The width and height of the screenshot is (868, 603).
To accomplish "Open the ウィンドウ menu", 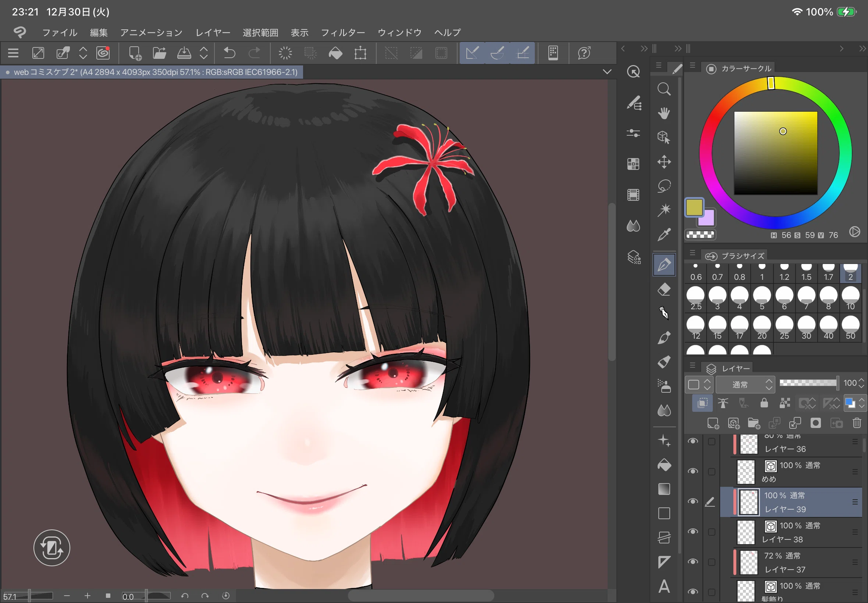I will pyautogui.click(x=399, y=33).
